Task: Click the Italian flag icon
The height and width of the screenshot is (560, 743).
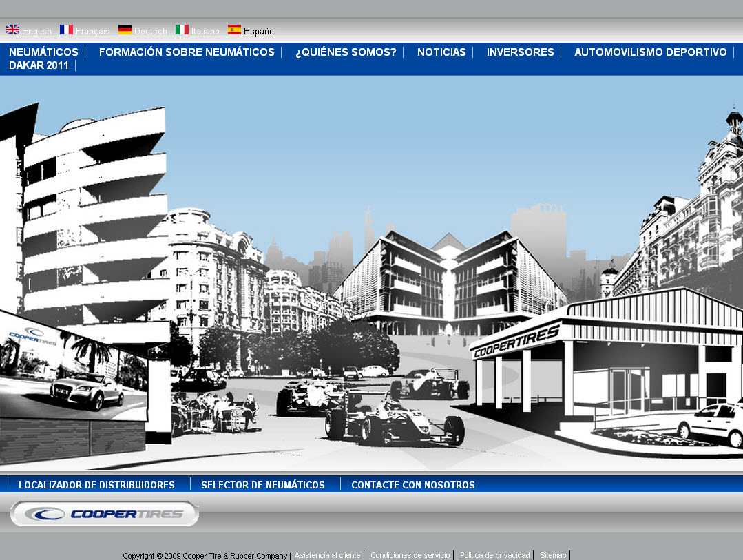Action: point(182,30)
